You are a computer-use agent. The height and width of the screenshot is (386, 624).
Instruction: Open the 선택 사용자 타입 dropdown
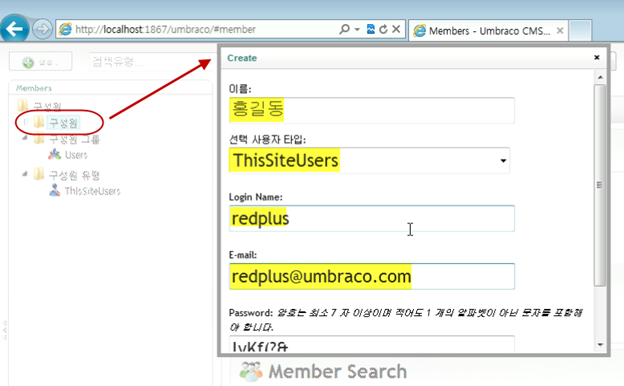tap(369, 160)
